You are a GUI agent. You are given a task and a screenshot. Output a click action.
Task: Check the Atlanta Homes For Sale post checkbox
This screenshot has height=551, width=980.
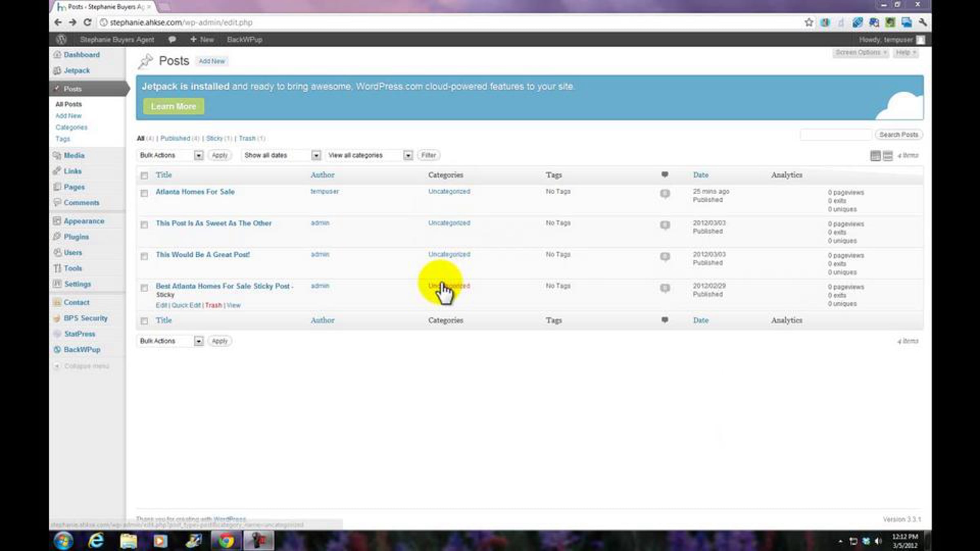coord(144,193)
